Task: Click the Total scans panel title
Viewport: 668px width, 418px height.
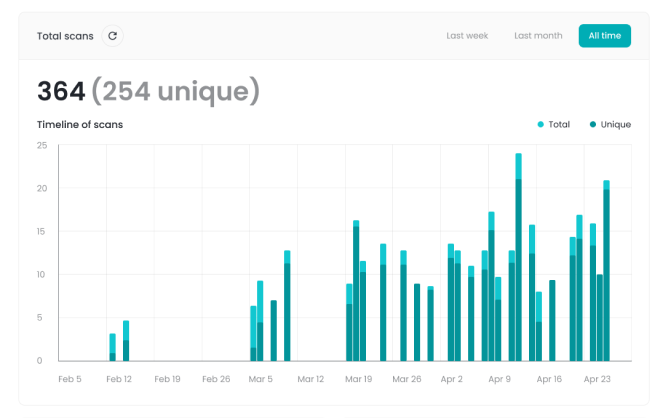Action: [x=65, y=36]
